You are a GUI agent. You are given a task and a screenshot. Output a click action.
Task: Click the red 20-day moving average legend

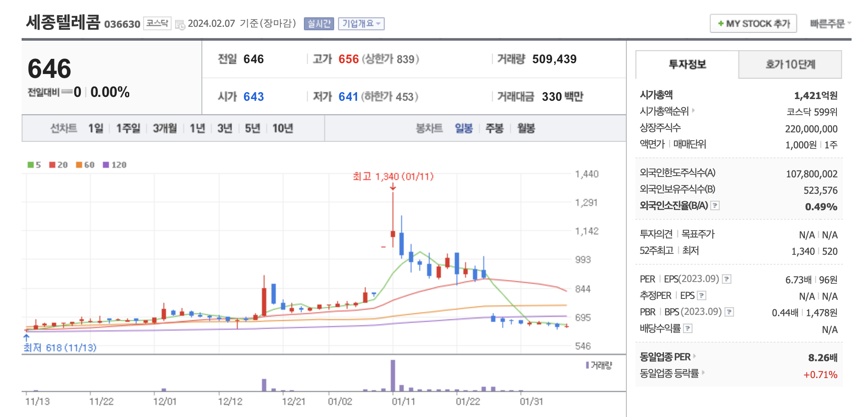(58, 165)
